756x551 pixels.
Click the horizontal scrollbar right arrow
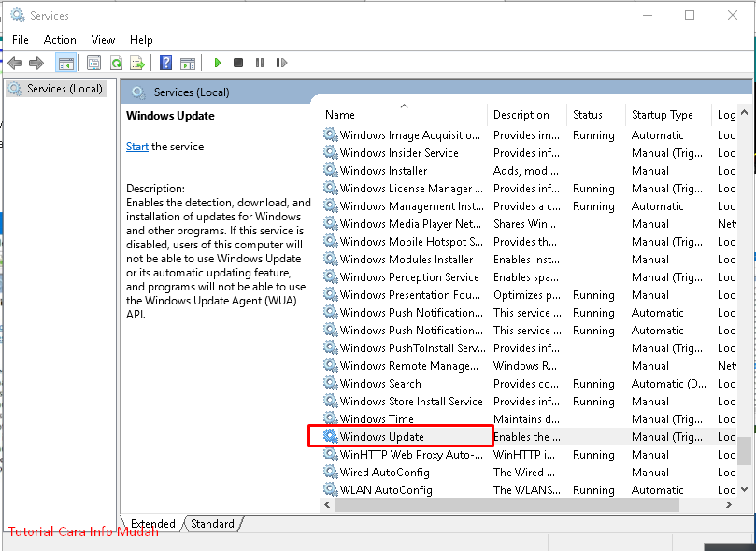point(729,504)
